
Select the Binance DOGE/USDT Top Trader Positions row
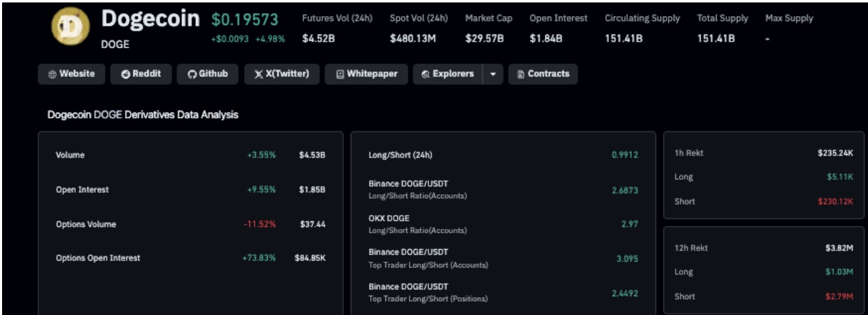(503, 293)
